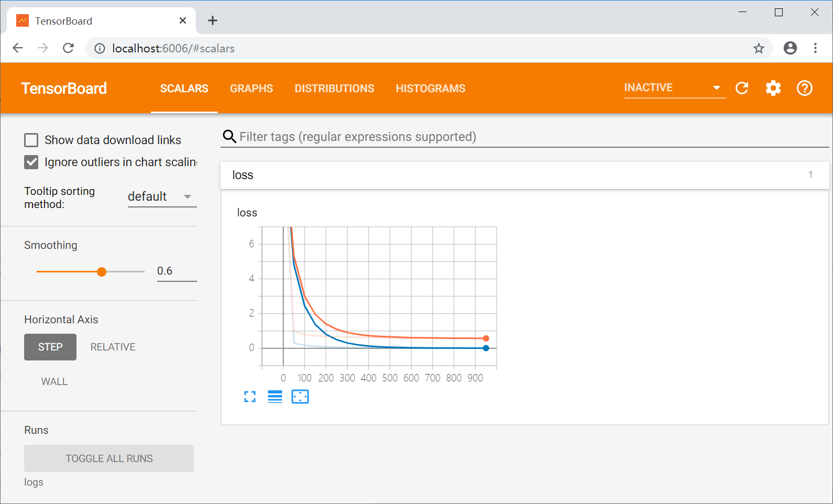This screenshot has width=833, height=504.
Task: Enable Show data download links checkbox
Action: (31, 140)
